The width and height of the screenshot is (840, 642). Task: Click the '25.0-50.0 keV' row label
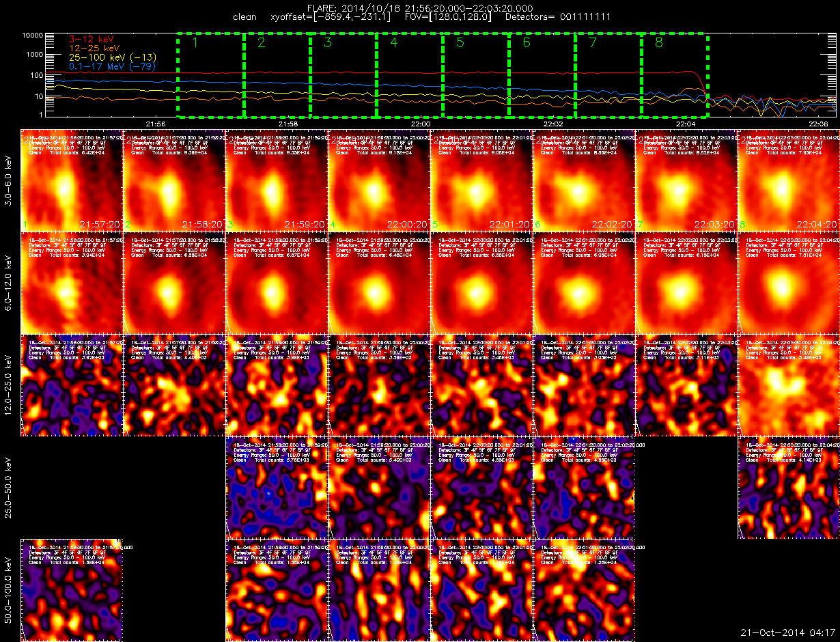tap(9, 487)
